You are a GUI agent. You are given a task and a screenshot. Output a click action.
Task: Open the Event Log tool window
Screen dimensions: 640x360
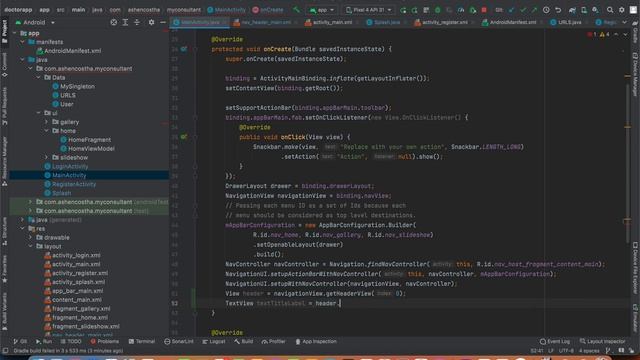554,341
